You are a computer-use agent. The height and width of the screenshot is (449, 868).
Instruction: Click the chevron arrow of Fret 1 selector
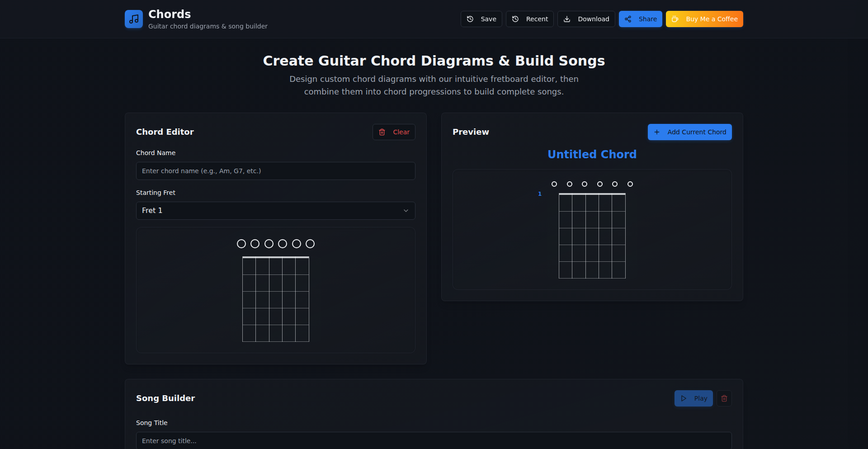406,211
